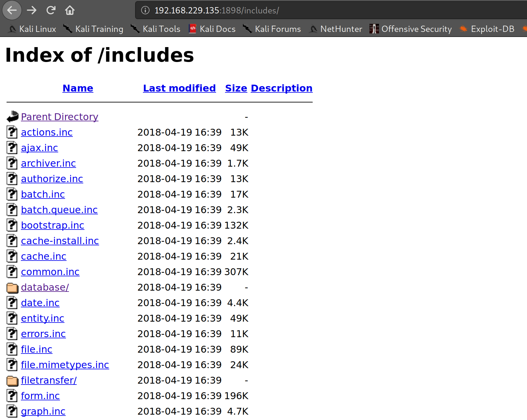Sort by Last modified column
This screenshot has height=420, width=527.
click(179, 88)
